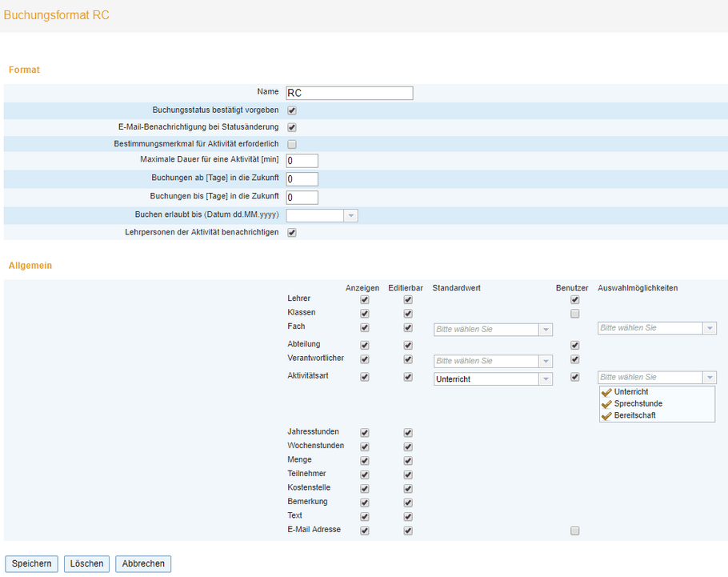
Task: Toggle Buchungsstatus bestätigt vorgeben checkbox
Action: pos(292,110)
